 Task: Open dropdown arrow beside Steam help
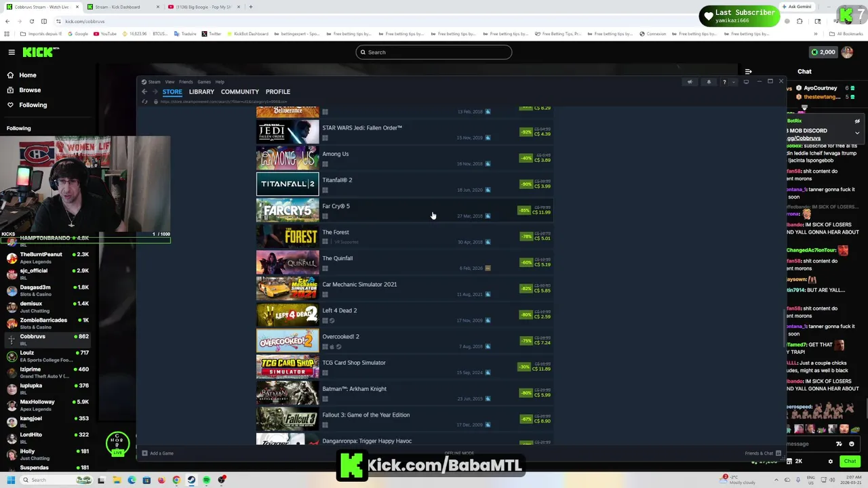(733, 82)
